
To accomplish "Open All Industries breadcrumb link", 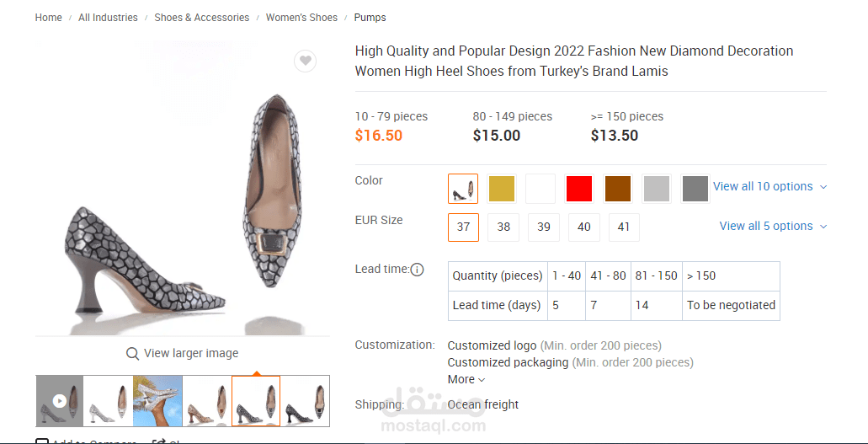I will pyautogui.click(x=108, y=18).
